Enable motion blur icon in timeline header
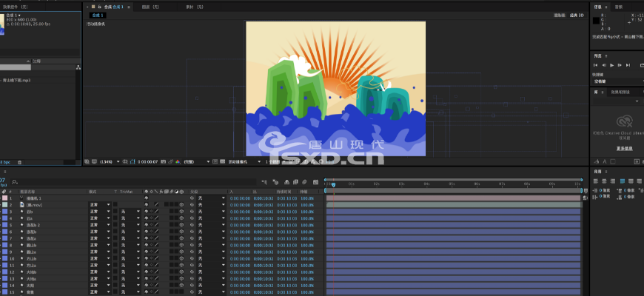 pyautogui.click(x=304, y=182)
